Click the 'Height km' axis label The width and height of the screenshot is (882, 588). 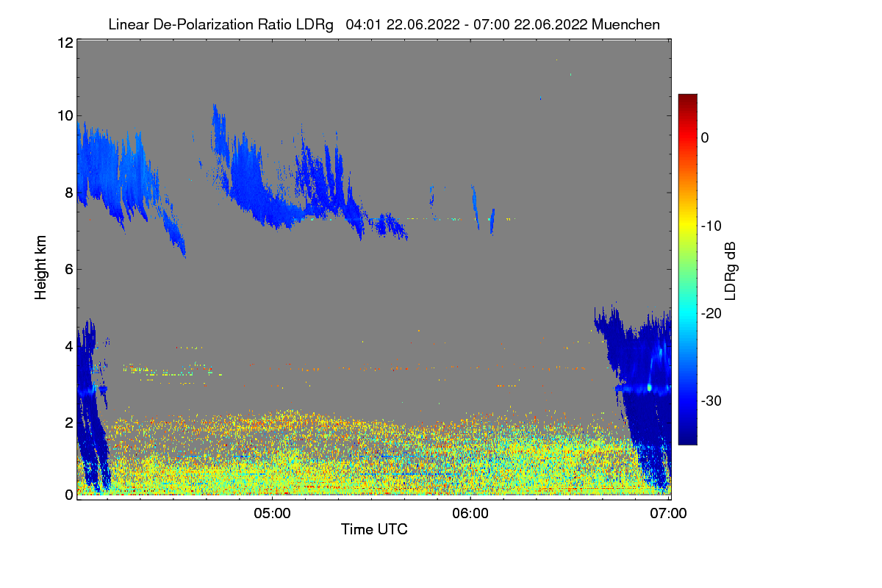[41, 268]
